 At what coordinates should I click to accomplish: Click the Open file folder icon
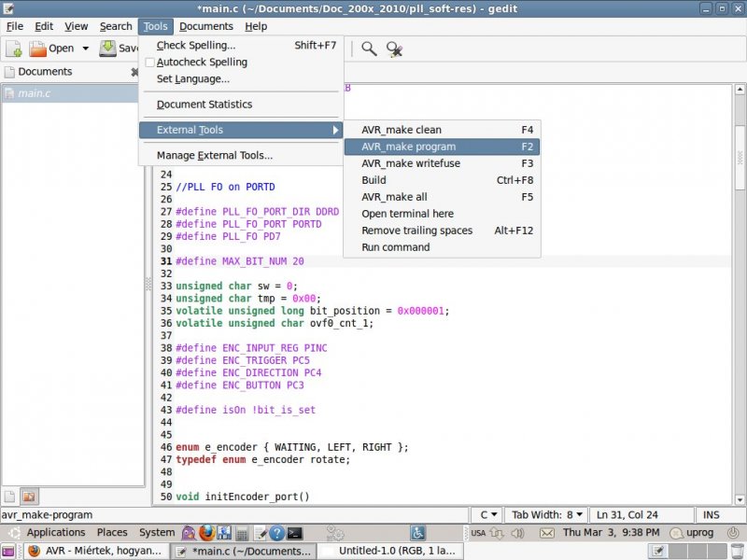click(37, 49)
